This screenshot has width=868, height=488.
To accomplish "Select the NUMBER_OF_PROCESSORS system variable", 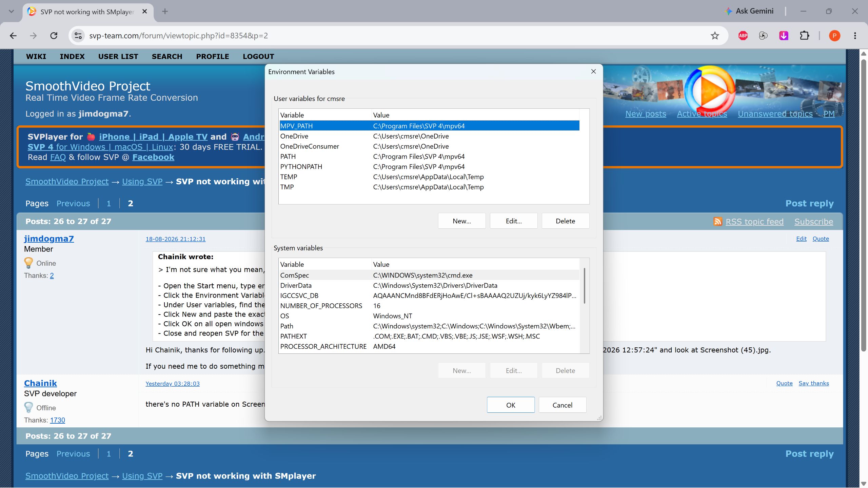I will point(429,306).
